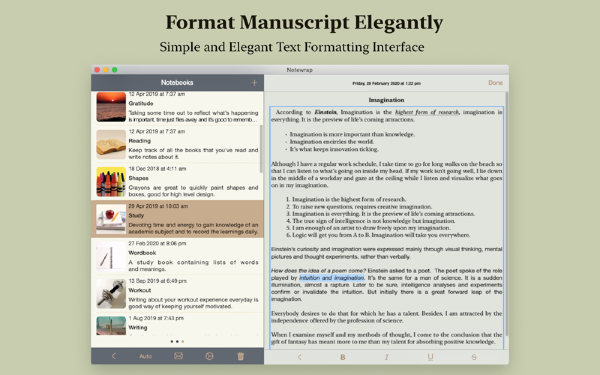Click the Writing notebook title
Viewport: 600px width, 375px height.
[x=138, y=328]
